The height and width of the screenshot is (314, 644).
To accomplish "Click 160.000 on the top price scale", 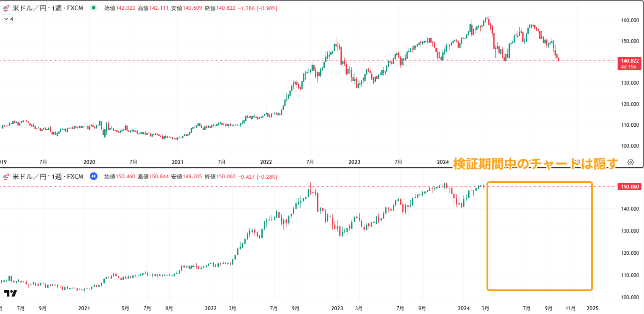I will [x=630, y=20].
